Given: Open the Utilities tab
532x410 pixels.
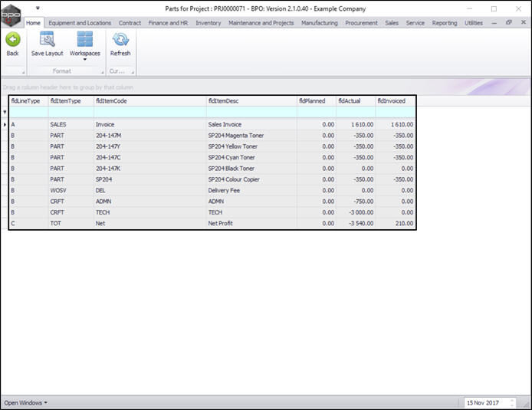Looking at the screenshot, I should 474,23.
